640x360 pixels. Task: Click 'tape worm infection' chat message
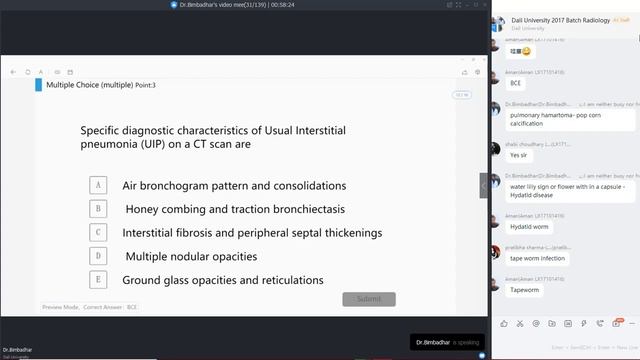point(538,258)
